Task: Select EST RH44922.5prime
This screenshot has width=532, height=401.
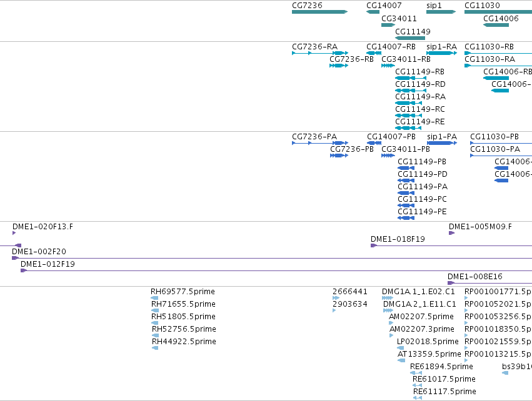Action: 156,348
